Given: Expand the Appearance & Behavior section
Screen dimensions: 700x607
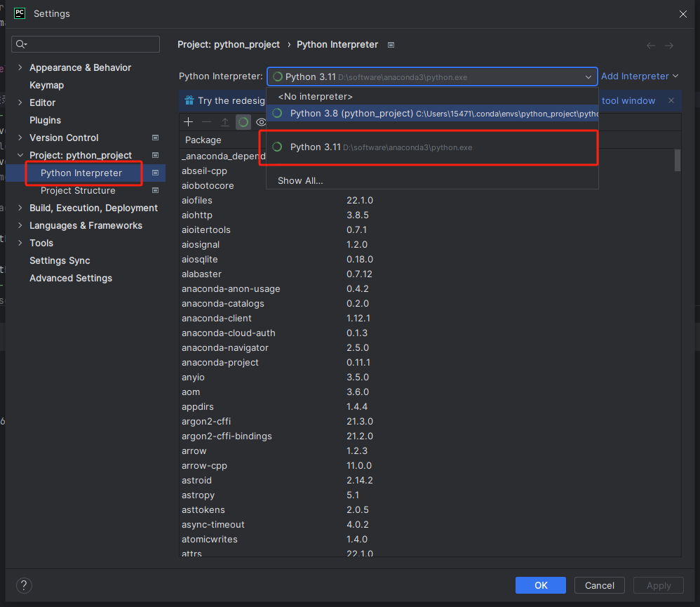Looking at the screenshot, I should click(20, 67).
